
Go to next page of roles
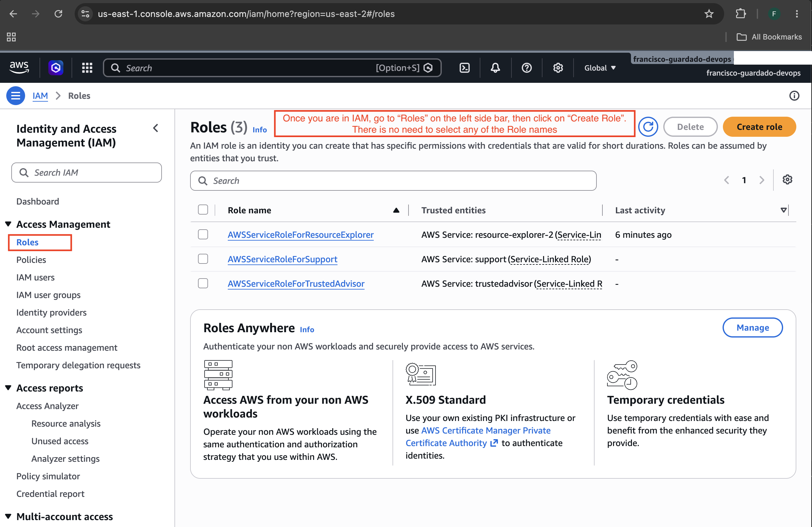coord(761,180)
